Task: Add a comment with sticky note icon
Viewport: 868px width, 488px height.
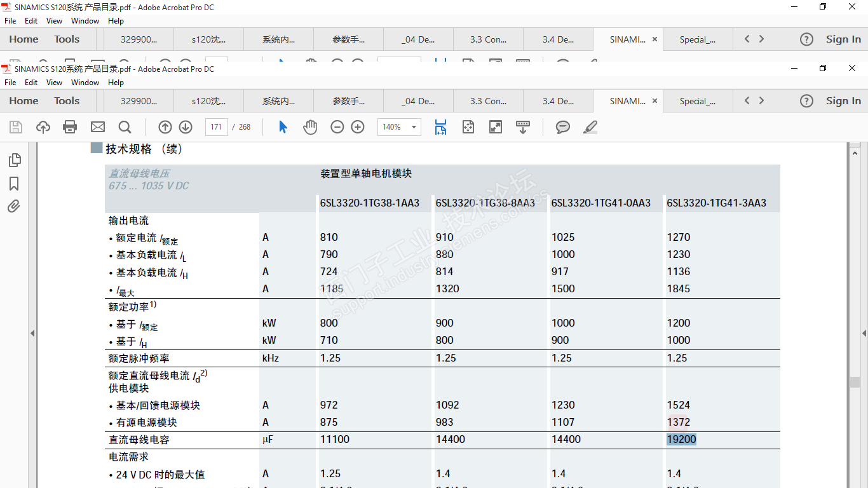Action: click(562, 127)
